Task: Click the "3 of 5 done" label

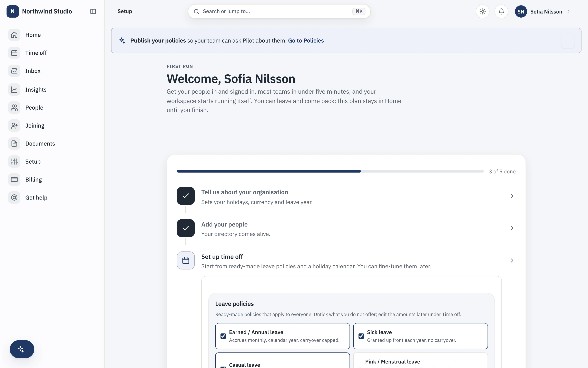Action: [x=502, y=172]
